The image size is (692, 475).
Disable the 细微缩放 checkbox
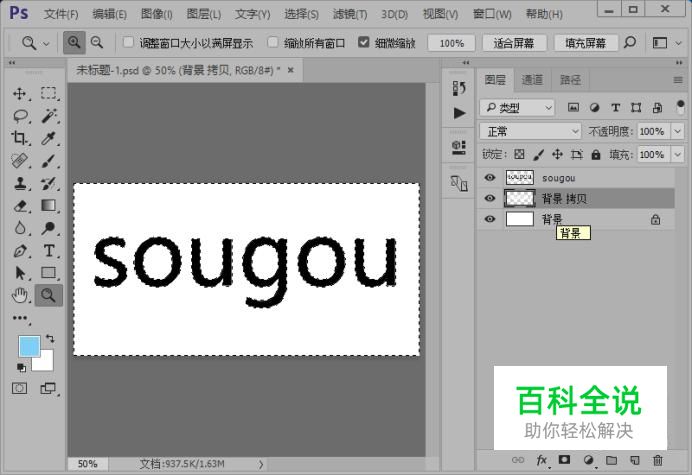pos(364,43)
